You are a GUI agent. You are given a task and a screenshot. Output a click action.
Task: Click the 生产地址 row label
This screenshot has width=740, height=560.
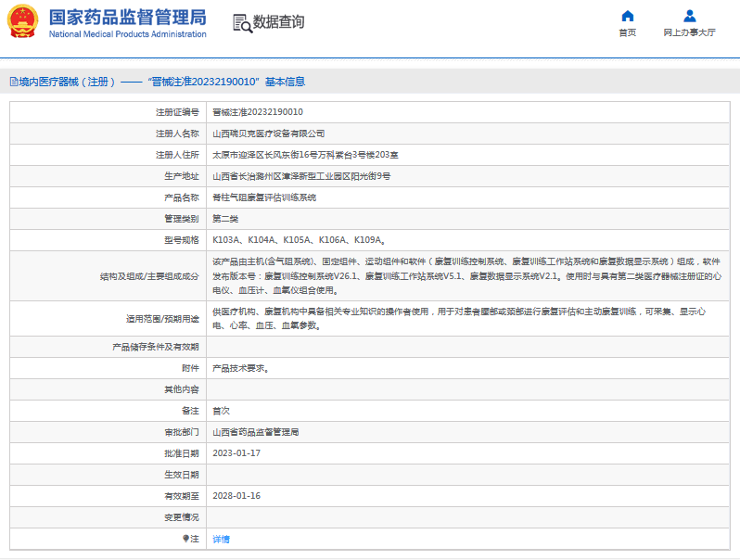[x=182, y=176]
